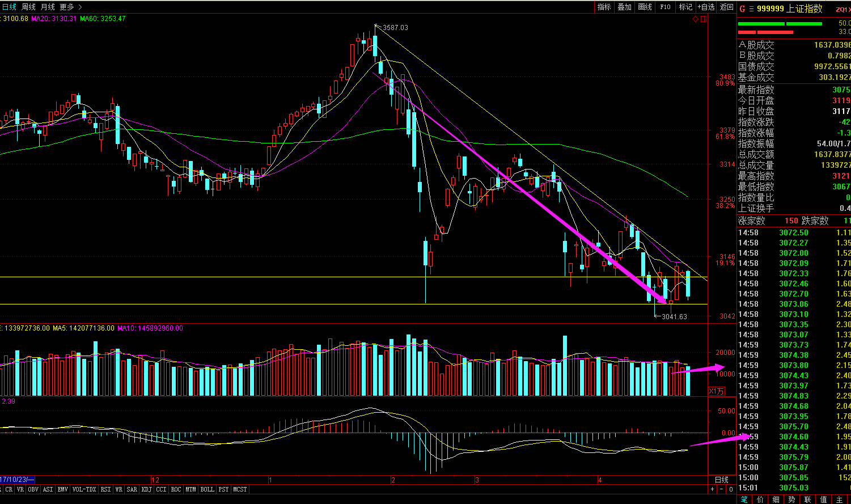Image resolution: width=851 pixels, height=504 pixels.
Task: Switch to the KDJ indicator tab
Action: 146,489
